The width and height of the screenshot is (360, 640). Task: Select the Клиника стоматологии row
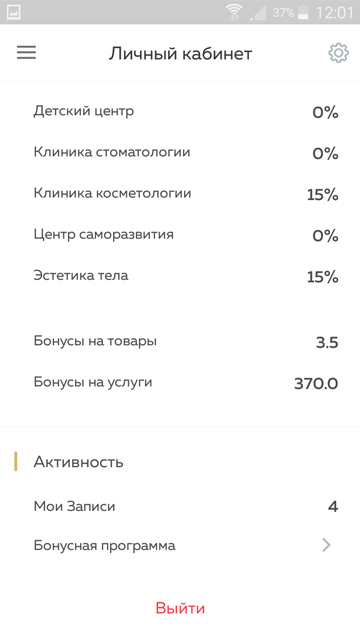tap(180, 153)
